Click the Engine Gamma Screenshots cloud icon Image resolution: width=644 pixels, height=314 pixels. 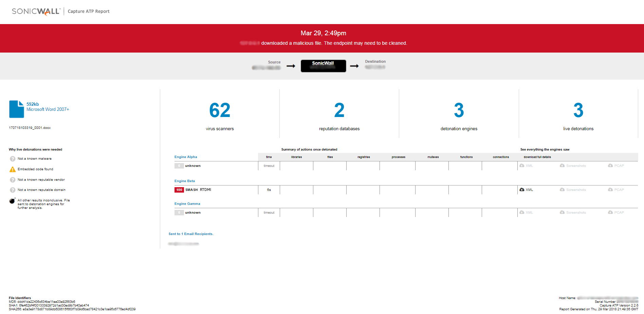pyautogui.click(x=562, y=212)
